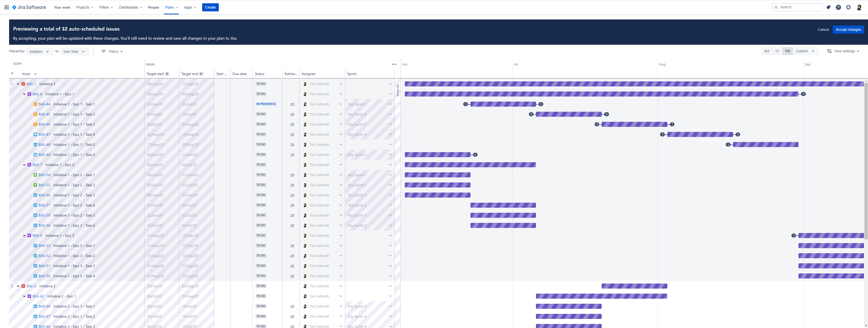Screen dimensions: 868x328
Task: Open the Hierarchy Sub-Task dropdown
Action: [x=75, y=52]
